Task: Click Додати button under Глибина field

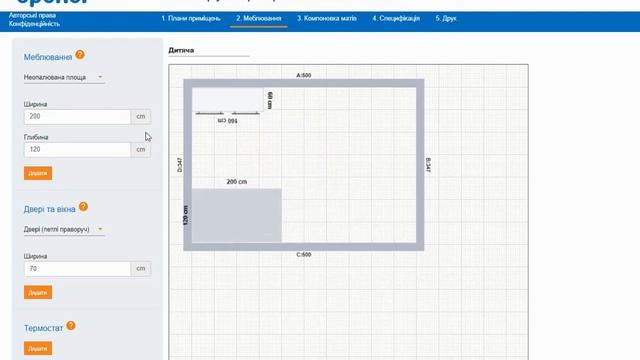Action: pos(38,173)
